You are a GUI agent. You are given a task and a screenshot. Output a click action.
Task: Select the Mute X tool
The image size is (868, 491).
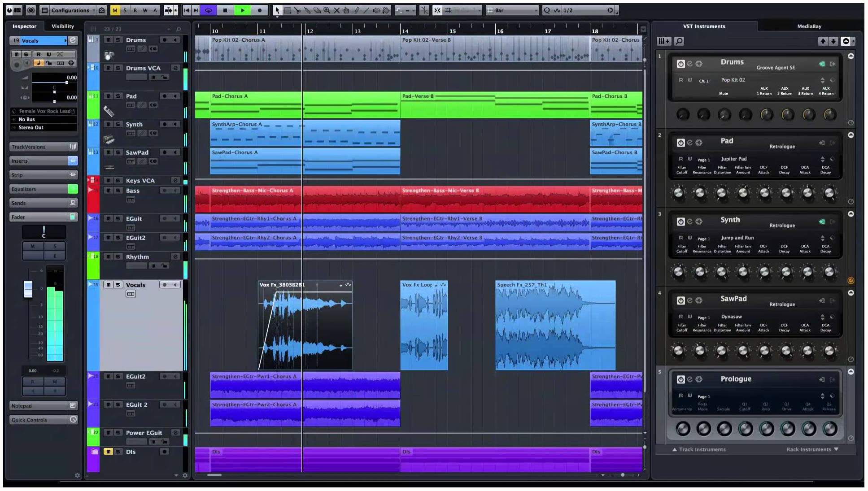point(337,10)
